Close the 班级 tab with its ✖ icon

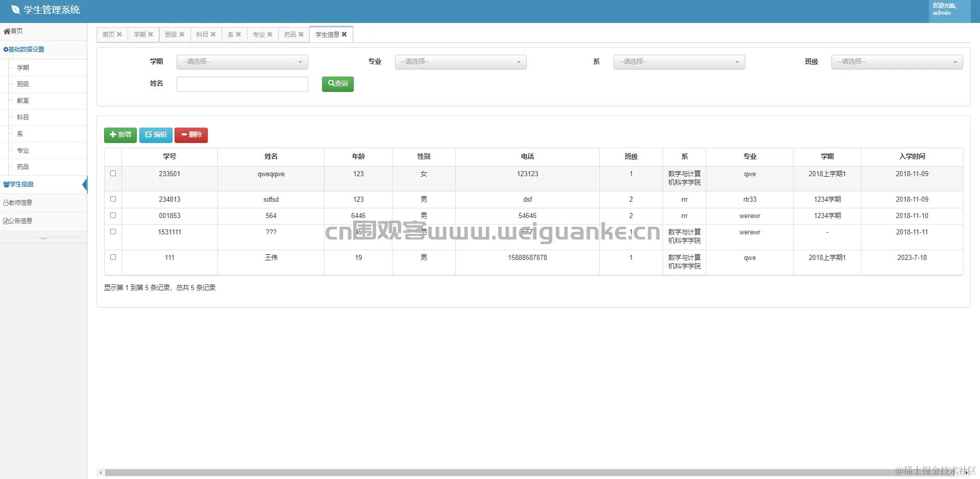182,34
